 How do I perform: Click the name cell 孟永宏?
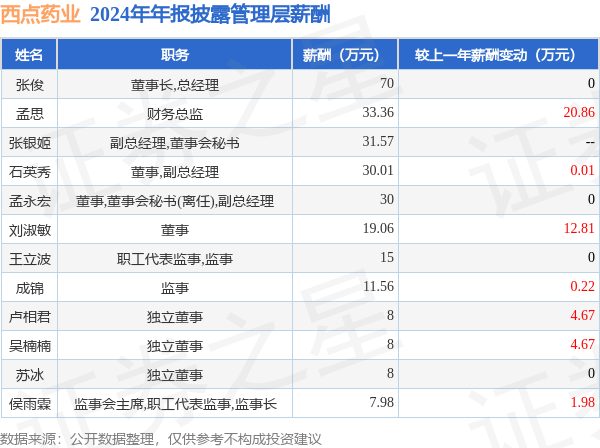pyautogui.click(x=29, y=201)
